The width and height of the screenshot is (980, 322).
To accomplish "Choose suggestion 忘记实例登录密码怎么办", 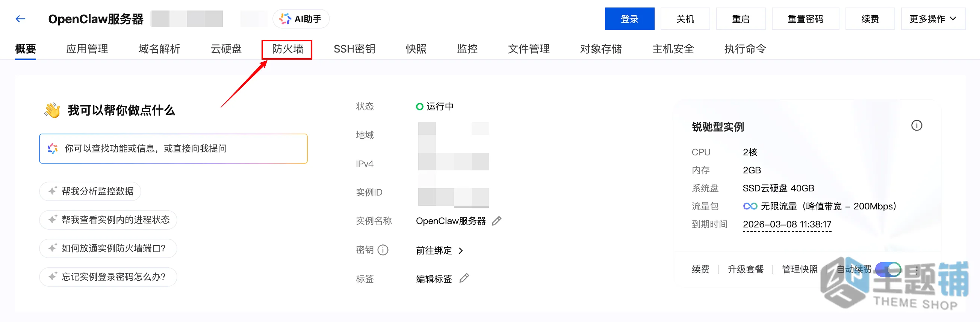I will click(108, 276).
